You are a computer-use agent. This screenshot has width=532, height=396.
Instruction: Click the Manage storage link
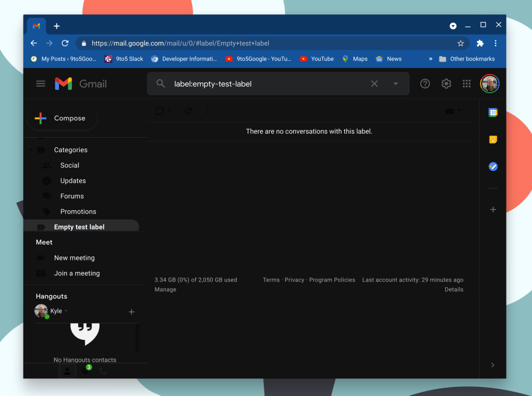pos(165,290)
